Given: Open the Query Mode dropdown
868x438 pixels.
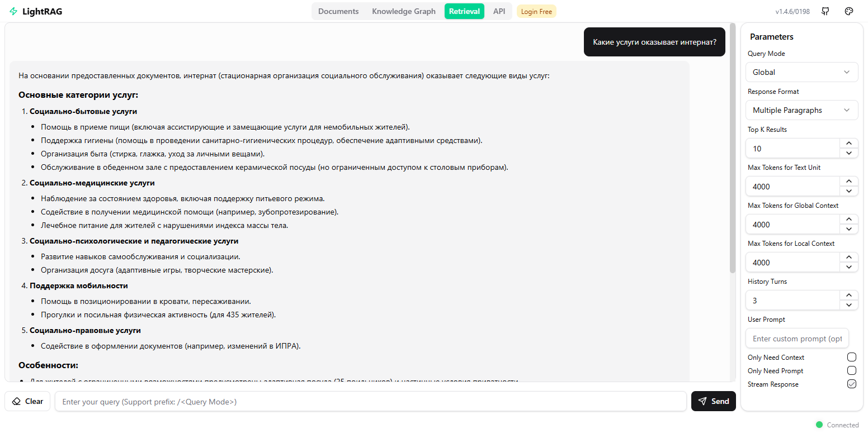Looking at the screenshot, I should [x=801, y=72].
